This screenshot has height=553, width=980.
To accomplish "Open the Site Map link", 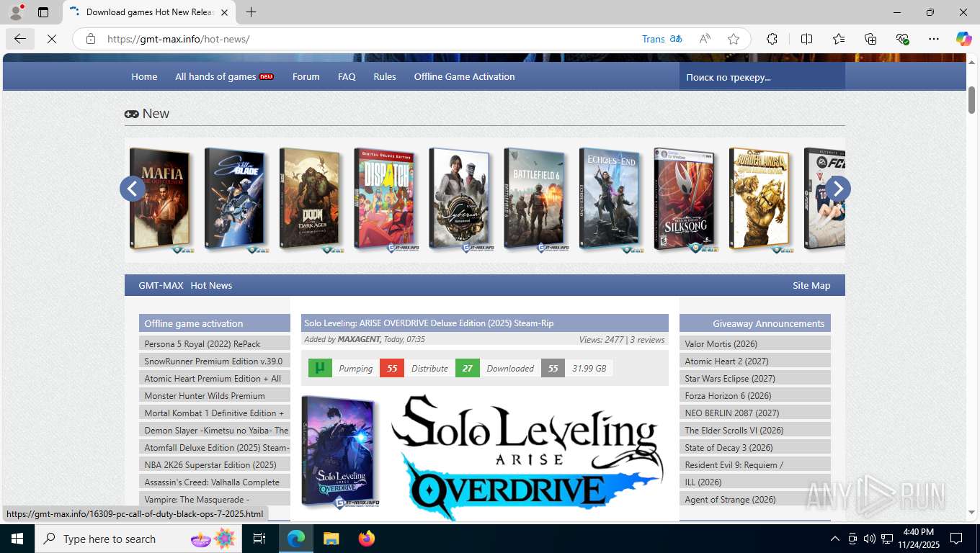I will (x=811, y=285).
